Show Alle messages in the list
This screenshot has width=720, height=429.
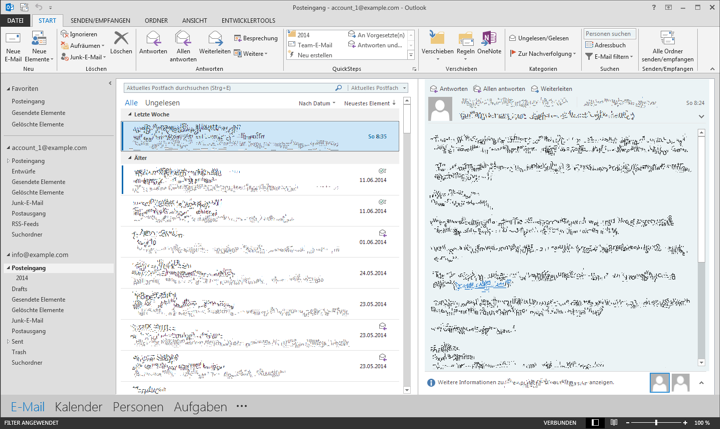131,103
